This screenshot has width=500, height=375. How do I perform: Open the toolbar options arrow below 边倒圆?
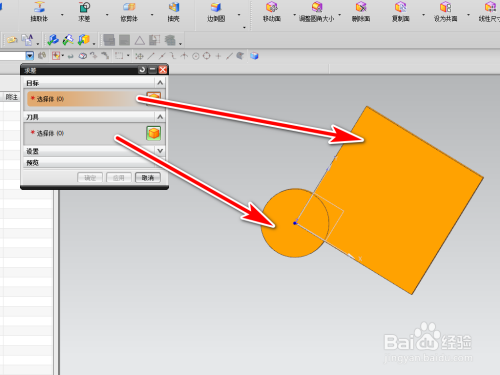244,27
